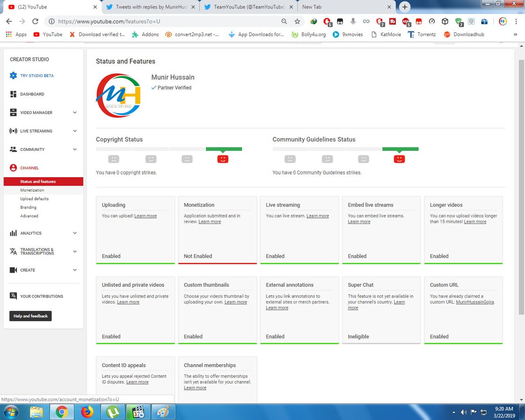Click the copyright status happy face indicator
This screenshot has height=420, width=525.
pos(223,159)
